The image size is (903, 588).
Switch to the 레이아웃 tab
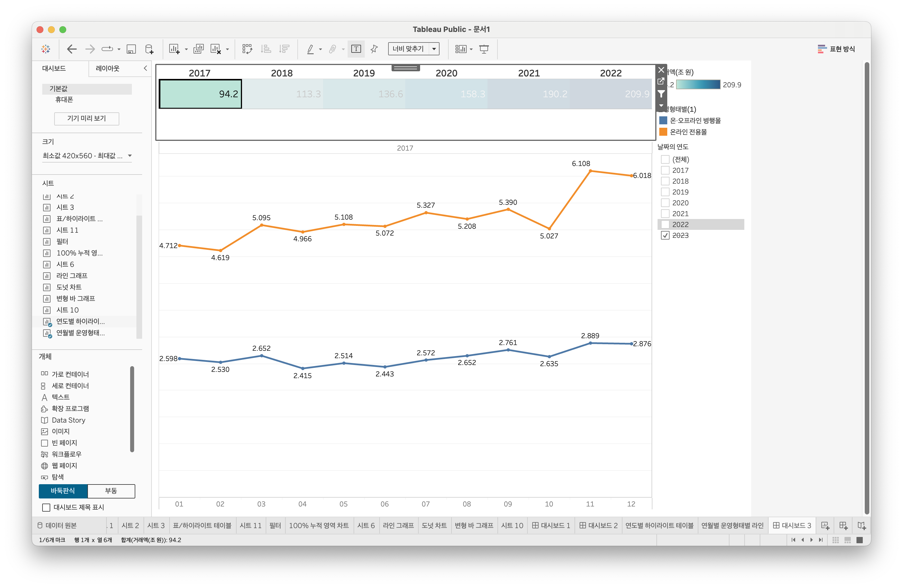tap(107, 68)
